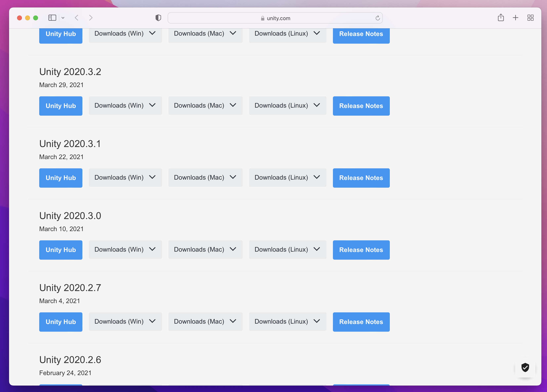
Task: Click the floating shield checkmark badge
Action: (525, 367)
